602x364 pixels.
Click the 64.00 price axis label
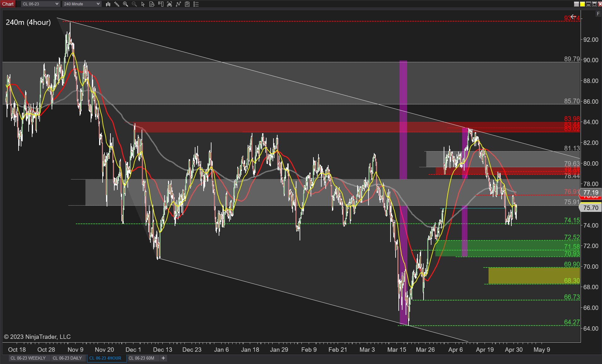click(x=591, y=328)
